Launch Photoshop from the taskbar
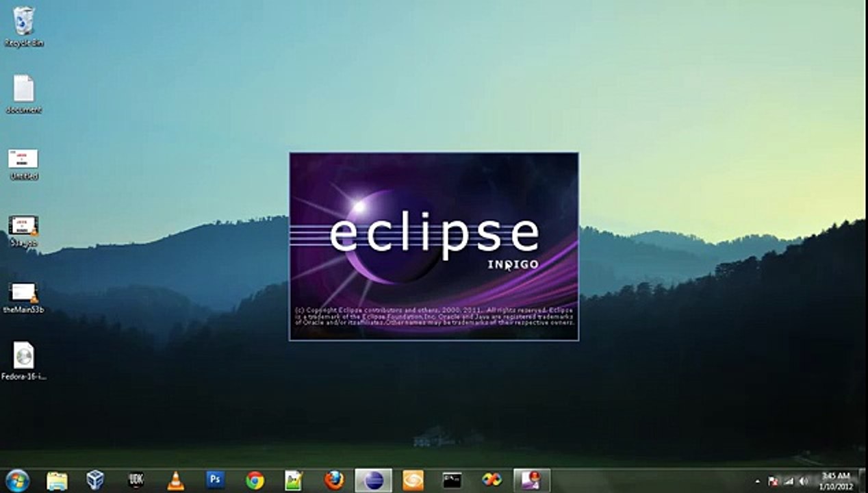This screenshot has height=493, width=868. [x=215, y=481]
